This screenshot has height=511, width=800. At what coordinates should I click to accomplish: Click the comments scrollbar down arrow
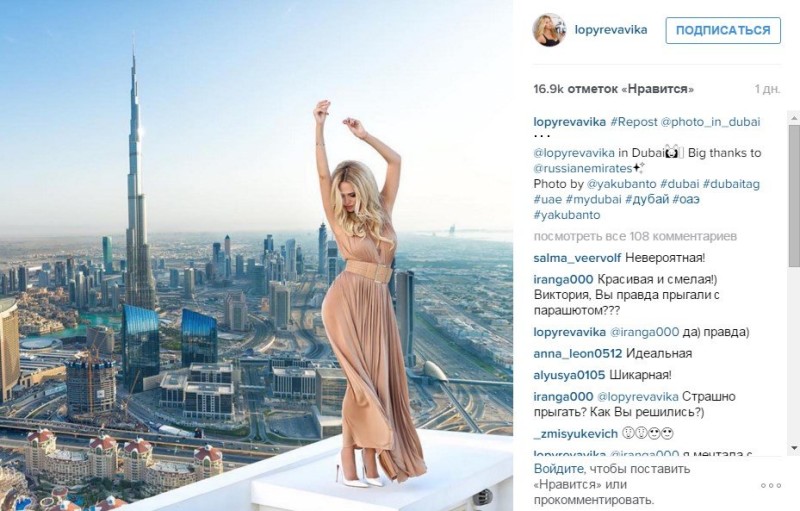pos(794,448)
